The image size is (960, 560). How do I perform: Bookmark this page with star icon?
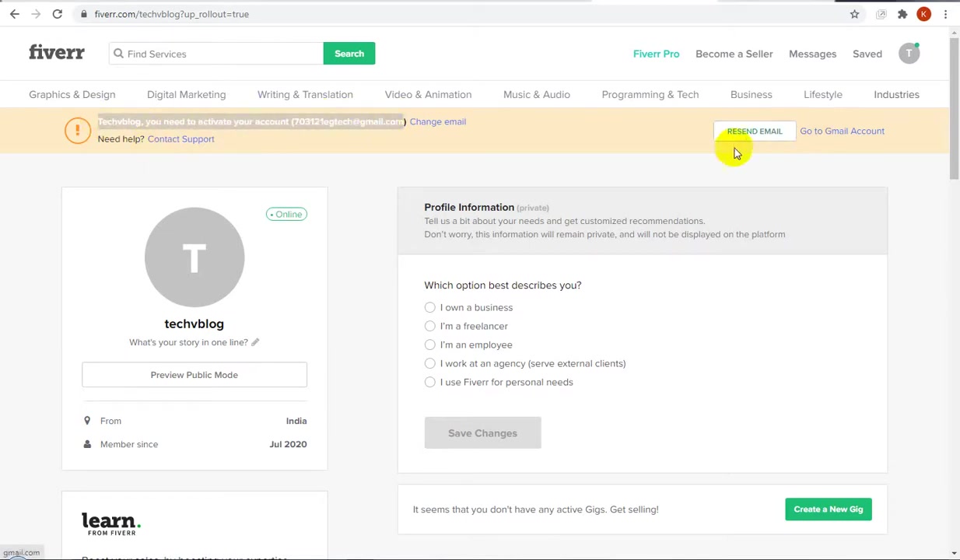tap(854, 14)
